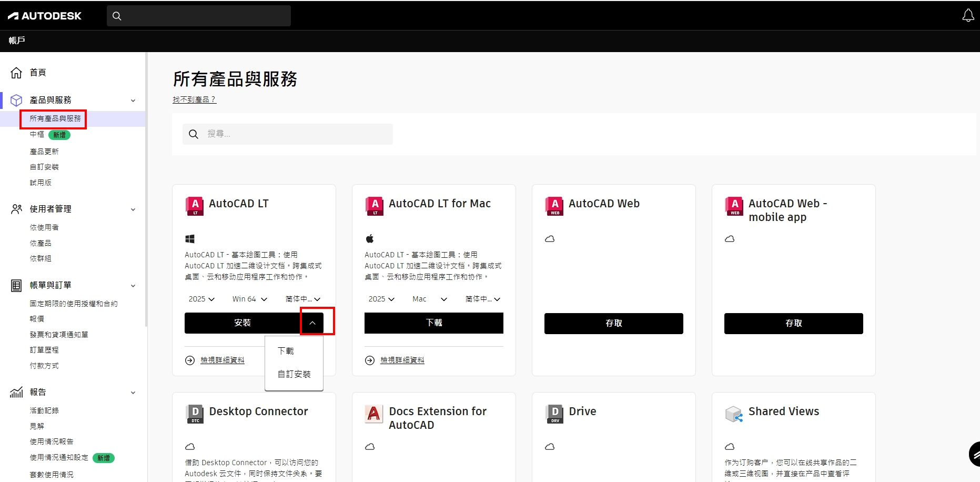
Task: Collapse the 使用者管理 sidebar section
Action: click(133, 209)
